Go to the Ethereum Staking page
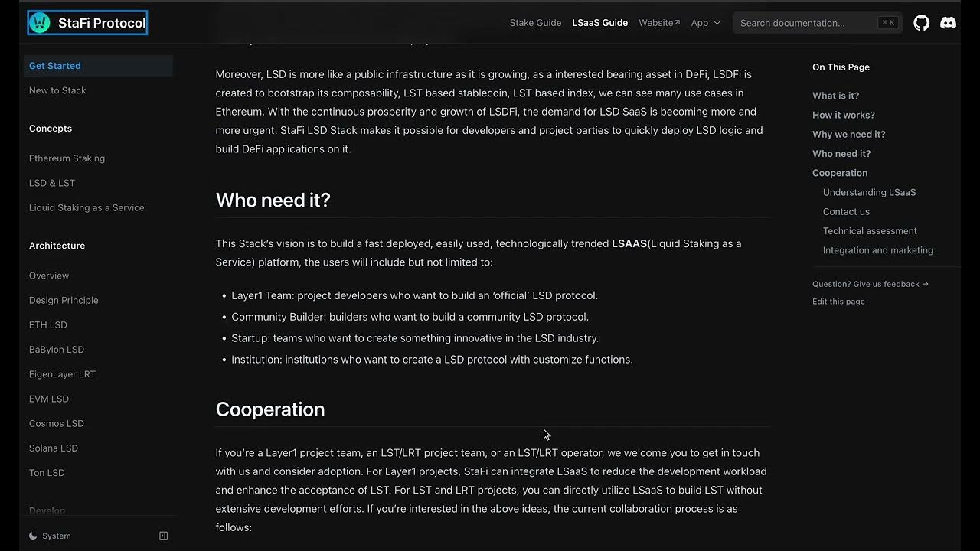The height and width of the screenshot is (551, 980). coord(67,158)
